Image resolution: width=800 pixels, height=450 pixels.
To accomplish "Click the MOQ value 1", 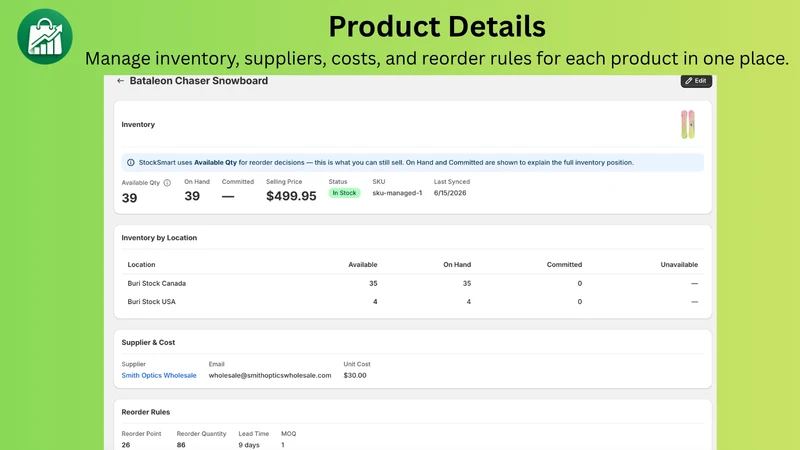I will click(x=283, y=445).
